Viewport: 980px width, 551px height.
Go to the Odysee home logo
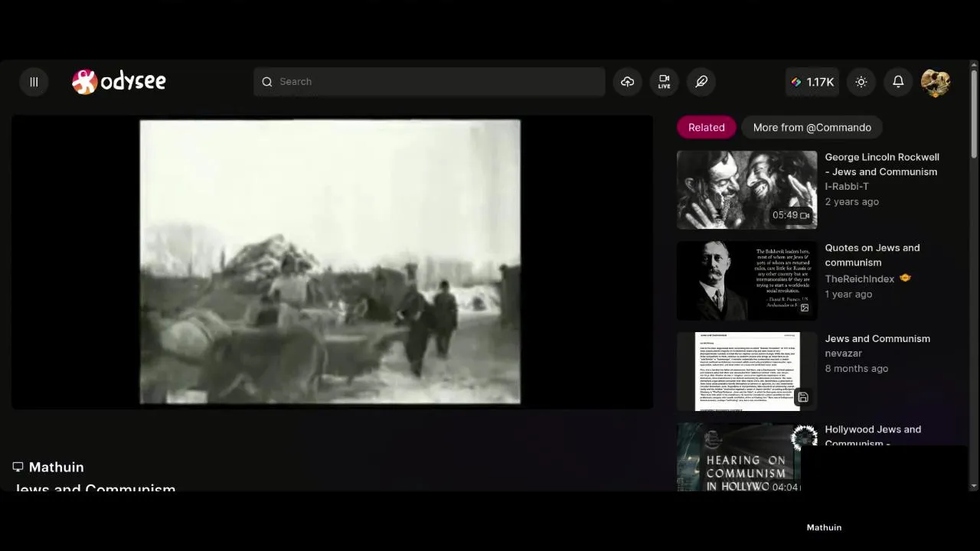[119, 81]
